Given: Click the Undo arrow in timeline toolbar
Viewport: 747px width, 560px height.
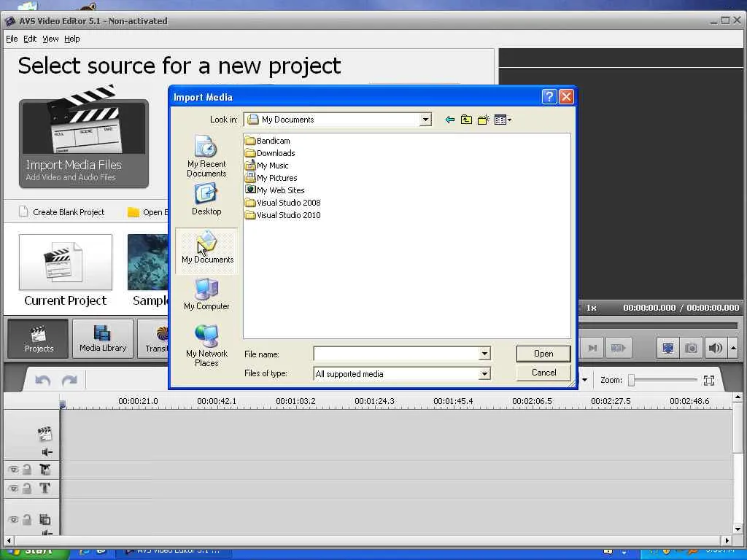Looking at the screenshot, I should tap(42, 380).
